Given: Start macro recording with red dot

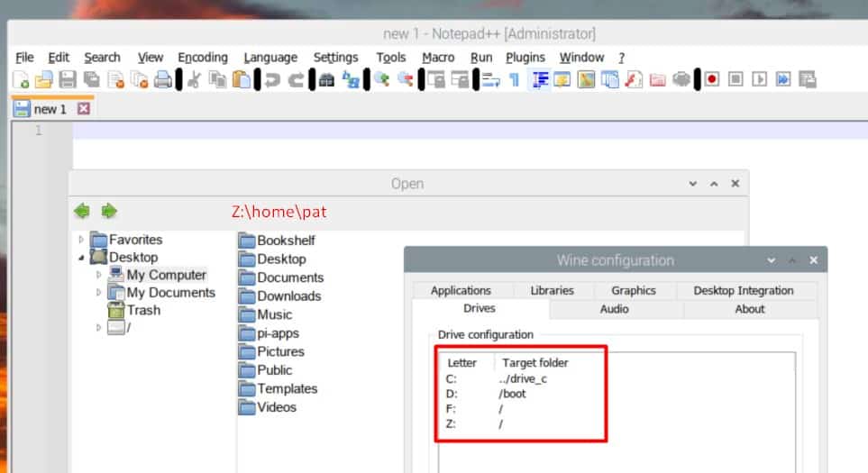Looking at the screenshot, I should (712, 79).
